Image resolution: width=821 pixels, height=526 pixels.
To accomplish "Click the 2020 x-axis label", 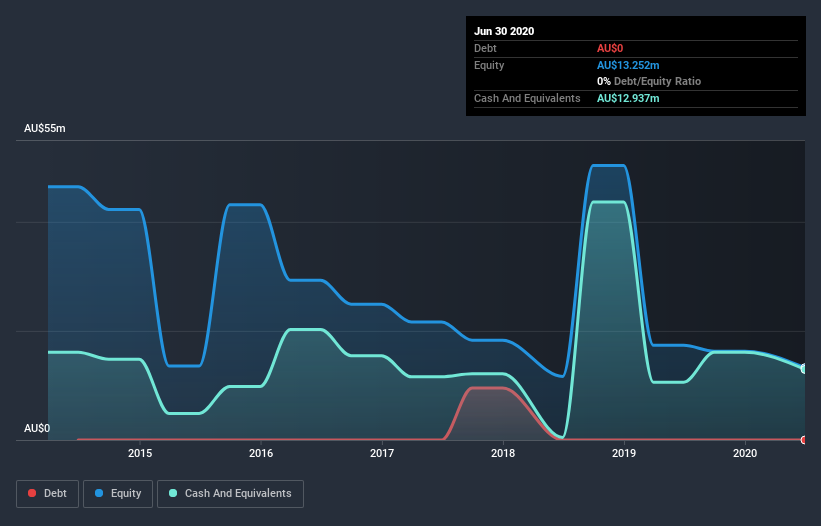I will click(745, 453).
